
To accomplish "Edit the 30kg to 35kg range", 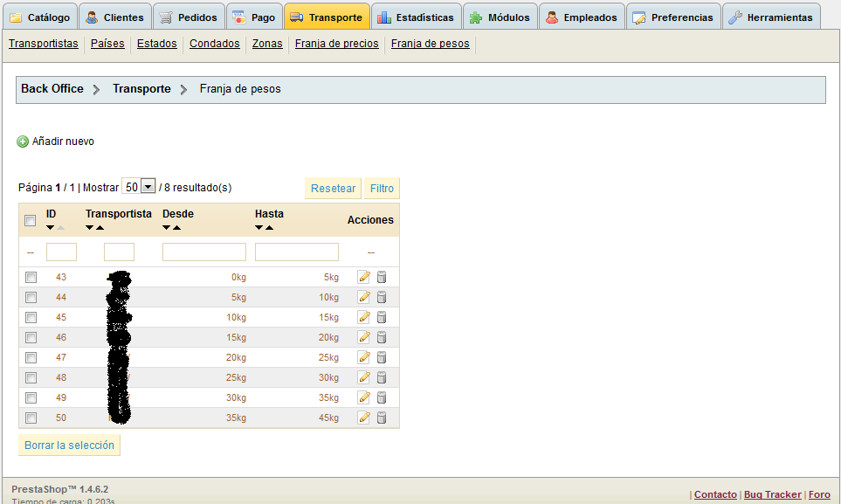I will [364, 397].
